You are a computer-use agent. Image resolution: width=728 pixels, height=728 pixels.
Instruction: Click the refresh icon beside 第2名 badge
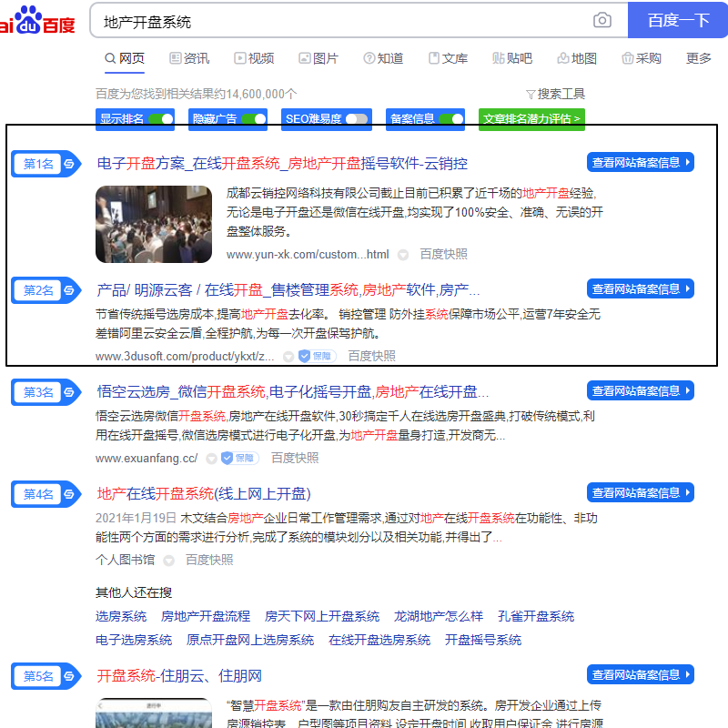[69, 290]
